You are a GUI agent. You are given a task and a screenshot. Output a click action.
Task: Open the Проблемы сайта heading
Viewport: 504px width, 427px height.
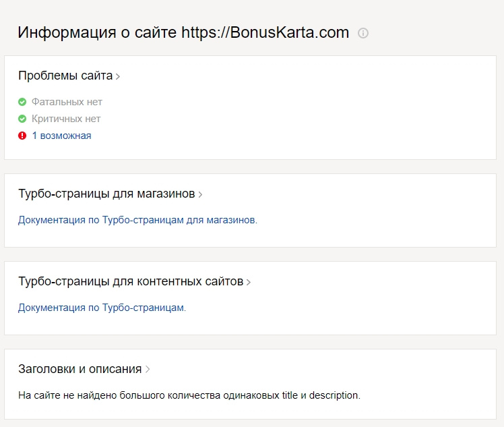pyautogui.click(x=65, y=76)
